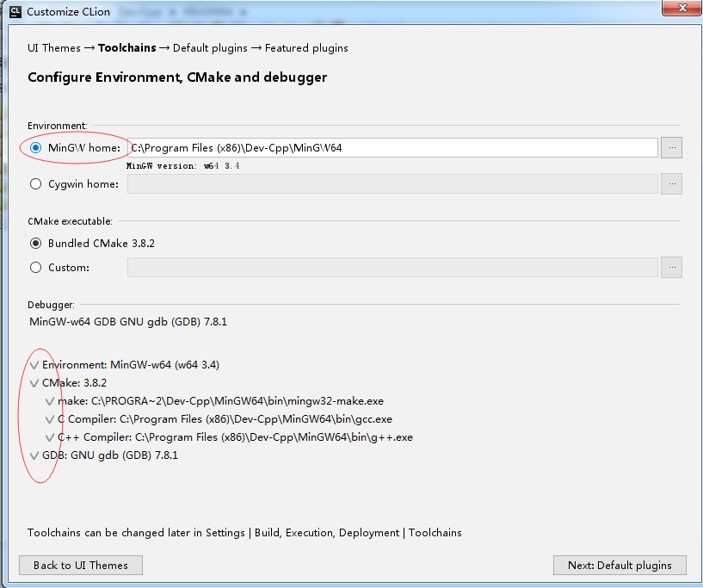Click the MinGW-w64 GDB debugger text
Image resolution: width=703 pixels, height=588 pixels.
tap(128, 322)
